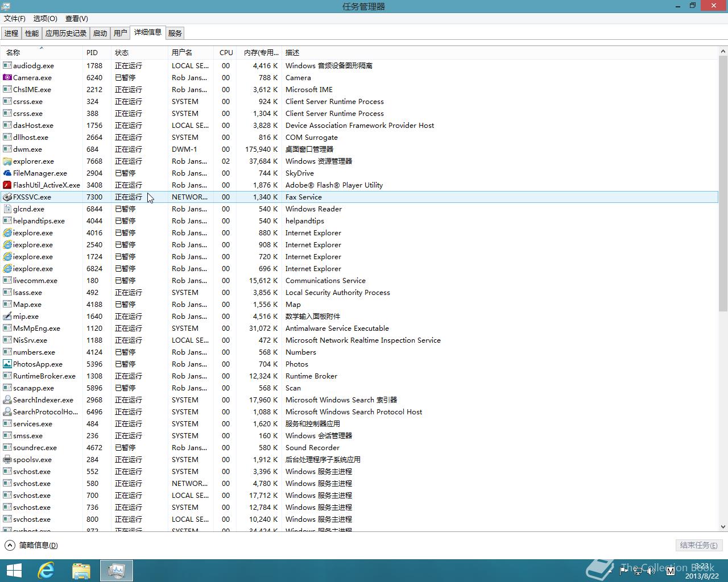Click the dwm.exe process icon

tap(7, 149)
